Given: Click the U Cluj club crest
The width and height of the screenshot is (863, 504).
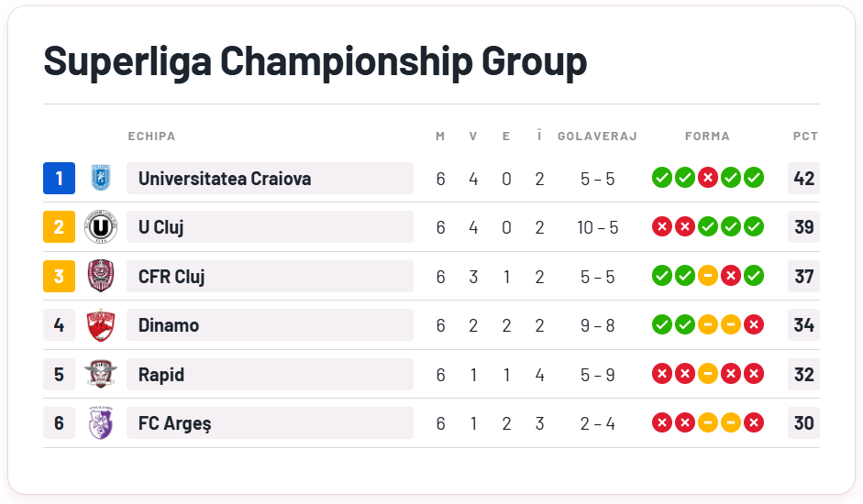Looking at the screenshot, I should click(x=100, y=227).
